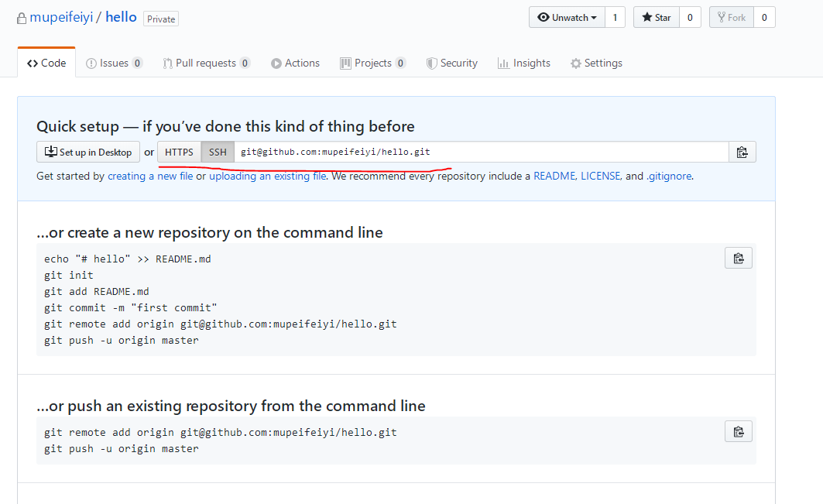Follow the uploading an existing file link
The width and height of the screenshot is (823, 504).
click(x=268, y=176)
